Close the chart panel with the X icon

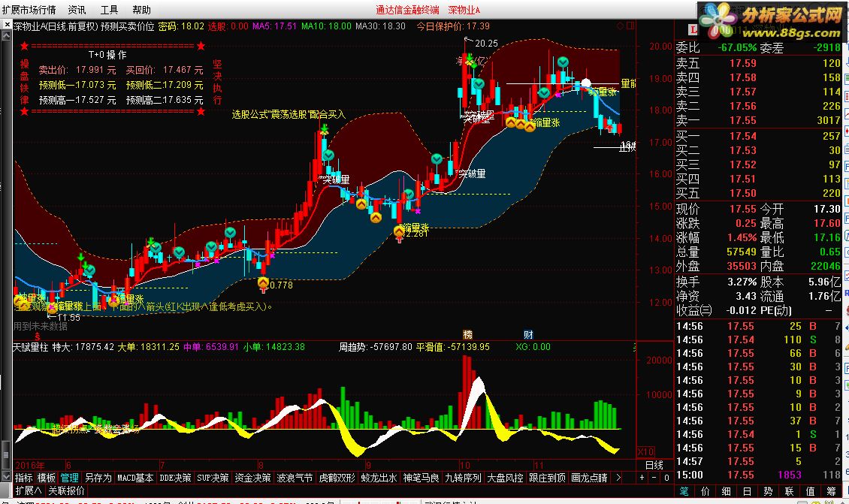point(7,25)
